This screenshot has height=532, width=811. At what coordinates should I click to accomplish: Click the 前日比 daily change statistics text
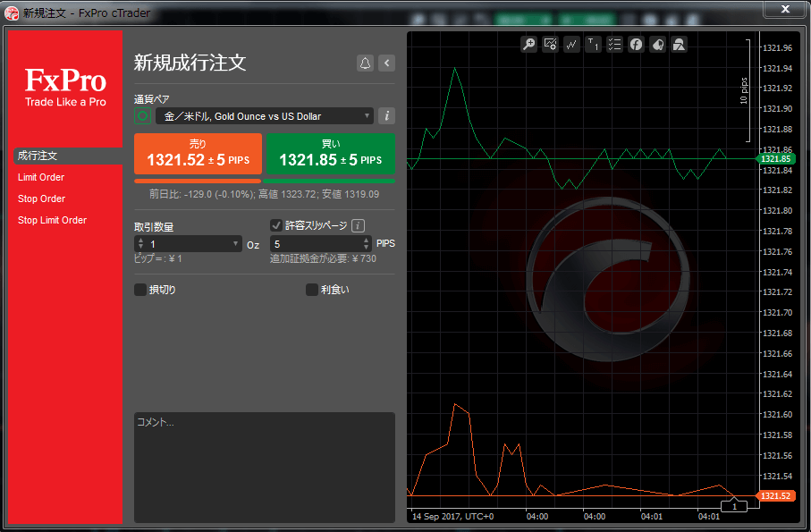(x=265, y=194)
